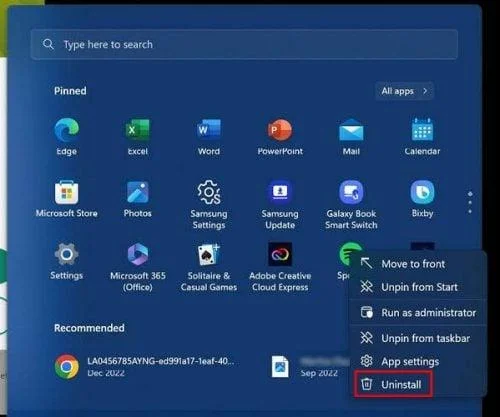The width and height of the screenshot is (500, 417).
Task: Open App settings from context menu
Action: pos(418,361)
